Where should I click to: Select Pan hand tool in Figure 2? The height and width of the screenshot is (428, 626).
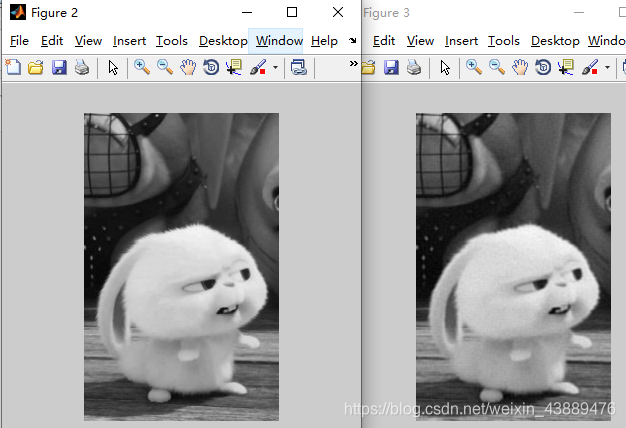tap(188, 67)
